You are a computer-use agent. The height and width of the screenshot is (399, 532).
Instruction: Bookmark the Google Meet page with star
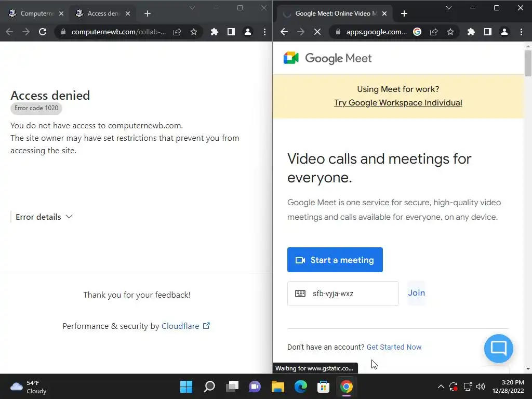[x=450, y=32]
